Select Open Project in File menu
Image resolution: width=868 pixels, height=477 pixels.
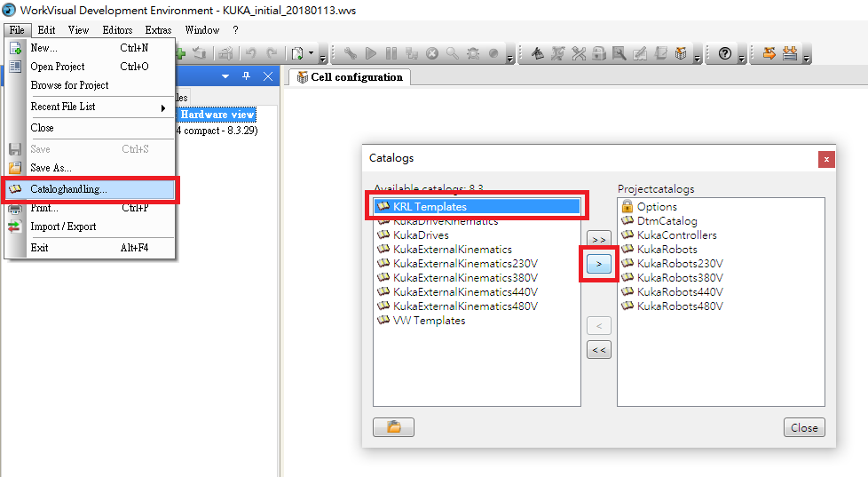click(x=91, y=67)
